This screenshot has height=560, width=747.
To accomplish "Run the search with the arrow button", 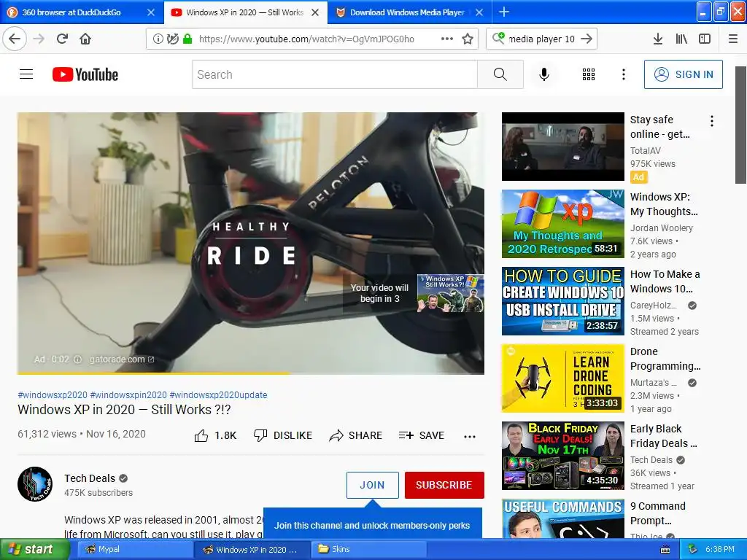I will click(587, 39).
